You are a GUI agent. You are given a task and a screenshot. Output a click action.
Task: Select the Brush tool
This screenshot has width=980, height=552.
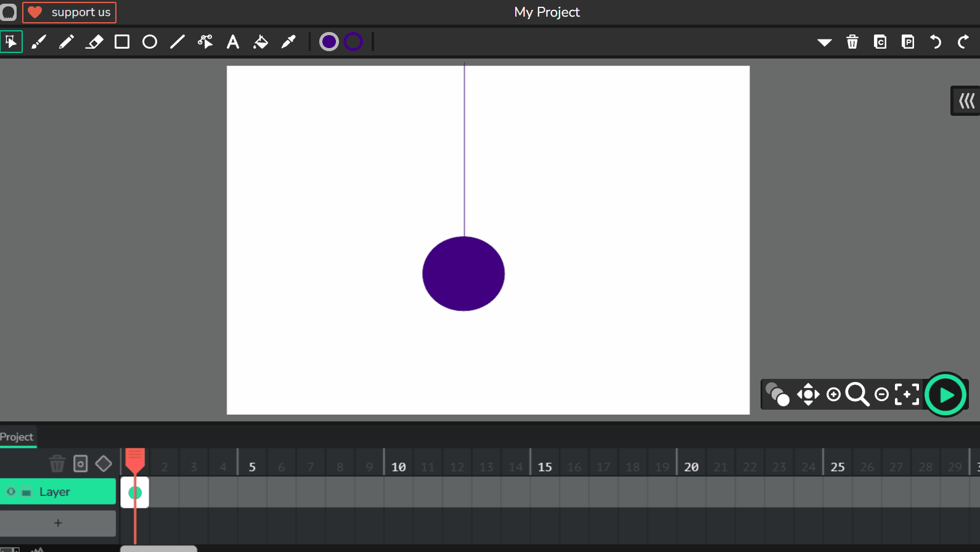[x=39, y=42]
